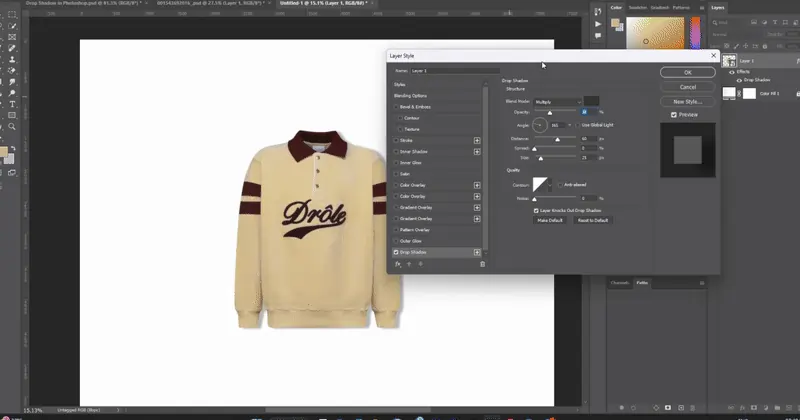Move selected effect down in Layer Style
The height and width of the screenshot is (420, 800).
420,264
